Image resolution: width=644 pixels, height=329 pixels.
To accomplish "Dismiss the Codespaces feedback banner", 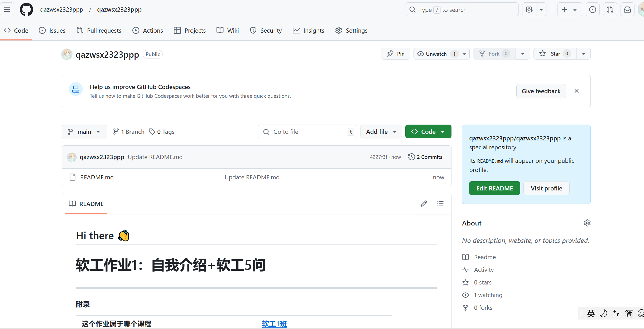I will tap(576, 91).
